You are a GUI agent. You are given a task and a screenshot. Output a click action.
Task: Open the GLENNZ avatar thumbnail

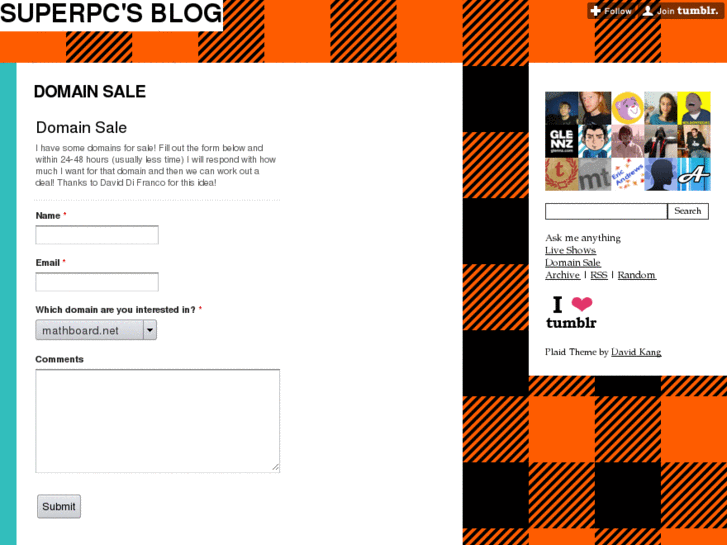tap(561, 141)
